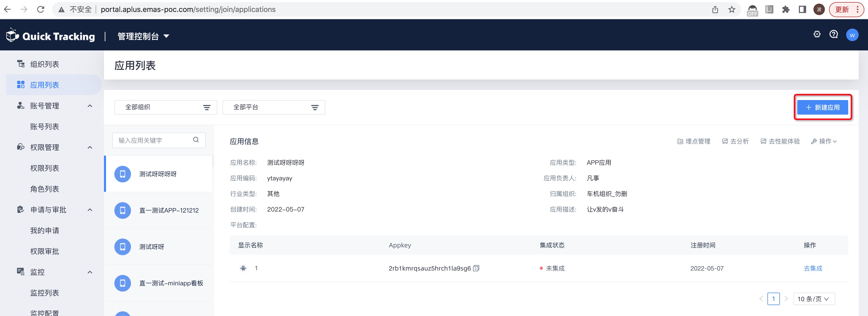Select the 直一测试APP-121212 app icon

pyautogui.click(x=123, y=210)
